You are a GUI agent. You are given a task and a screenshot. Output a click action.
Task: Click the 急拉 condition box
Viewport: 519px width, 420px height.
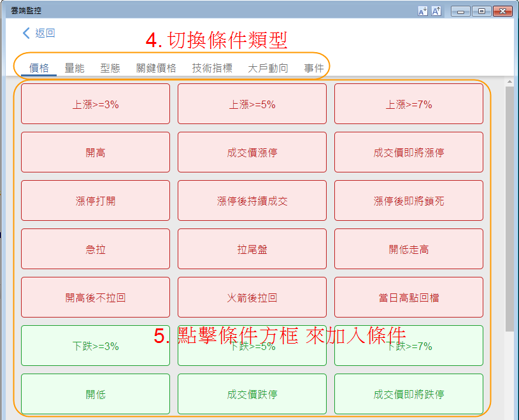point(96,249)
